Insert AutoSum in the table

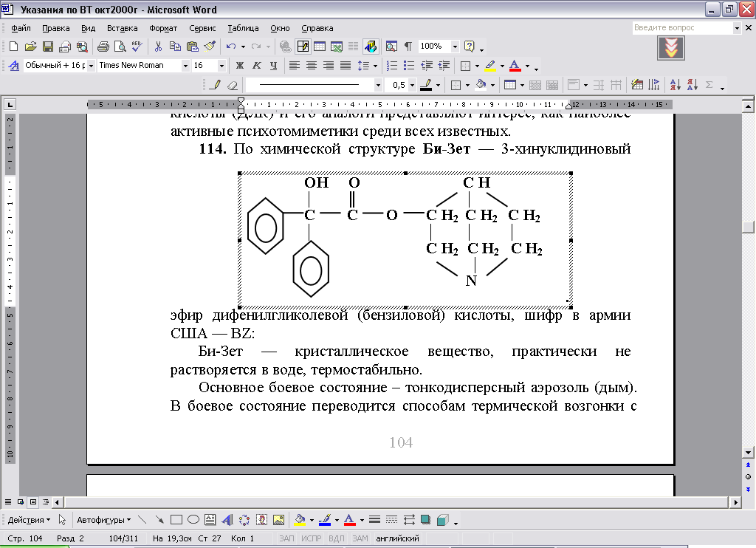(709, 86)
